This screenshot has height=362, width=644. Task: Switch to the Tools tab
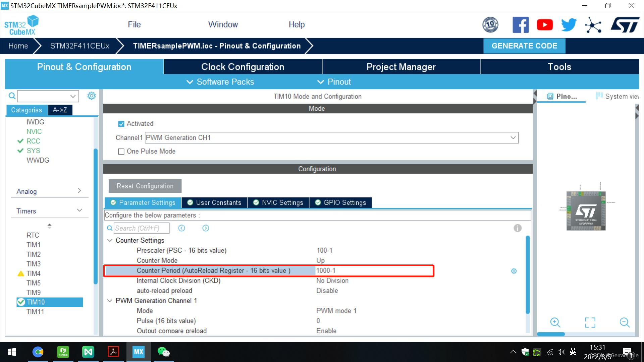(559, 67)
